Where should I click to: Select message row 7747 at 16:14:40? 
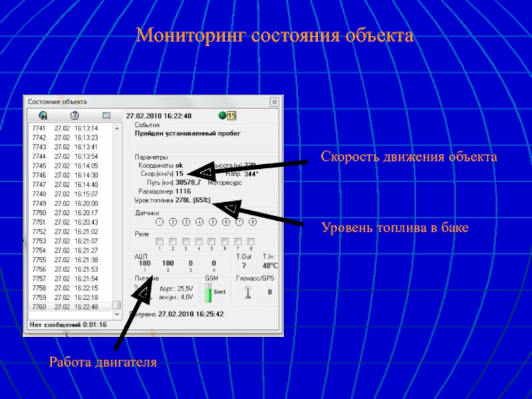tap(70, 185)
